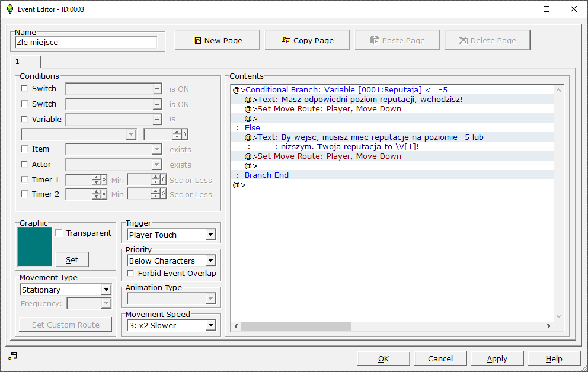Select the 'nizszym. Twoja reputacja' continuation line
Viewport: 588px width, 372px height.
tap(392, 146)
